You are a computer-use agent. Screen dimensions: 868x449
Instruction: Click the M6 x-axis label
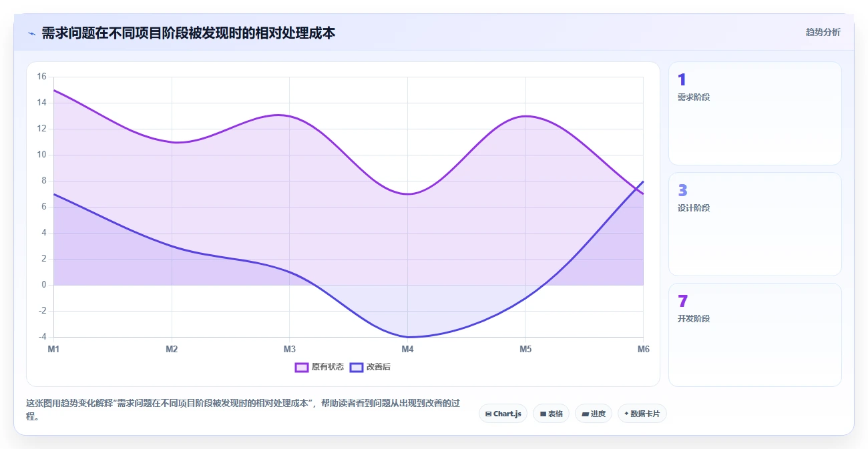(x=643, y=349)
